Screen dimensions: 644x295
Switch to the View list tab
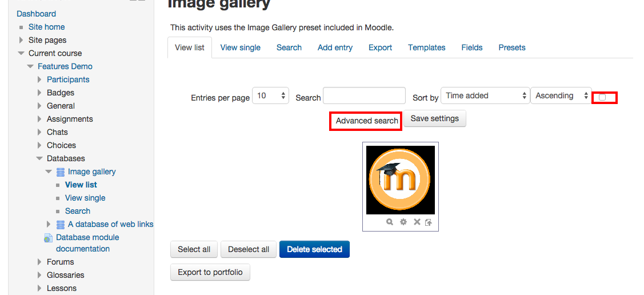[x=189, y=47]
